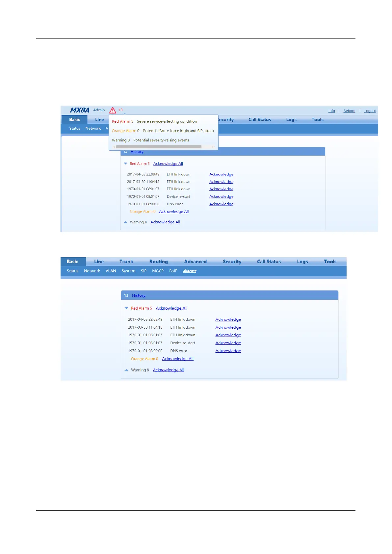This screenshot has height=554, width=392.
Task: Click Acknowledge All for Red Alarm, upper panel
Action: [168, 164]
